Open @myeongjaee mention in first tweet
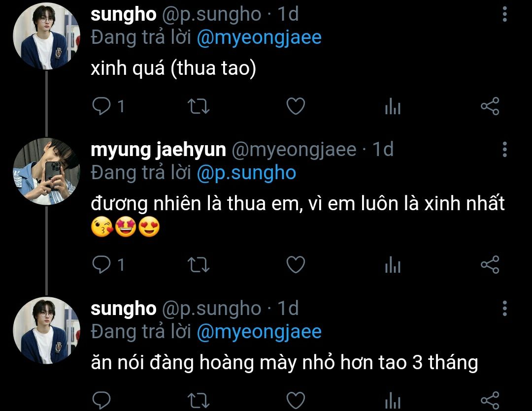 point(259,38)
